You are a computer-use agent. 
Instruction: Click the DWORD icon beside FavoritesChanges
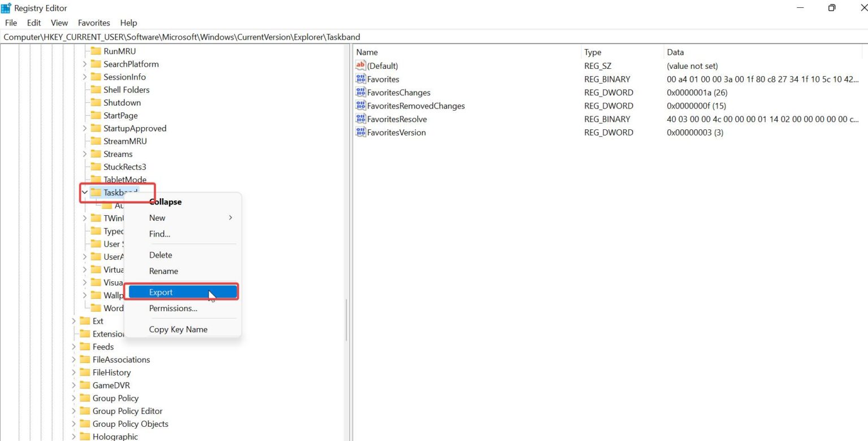(361, 92)
